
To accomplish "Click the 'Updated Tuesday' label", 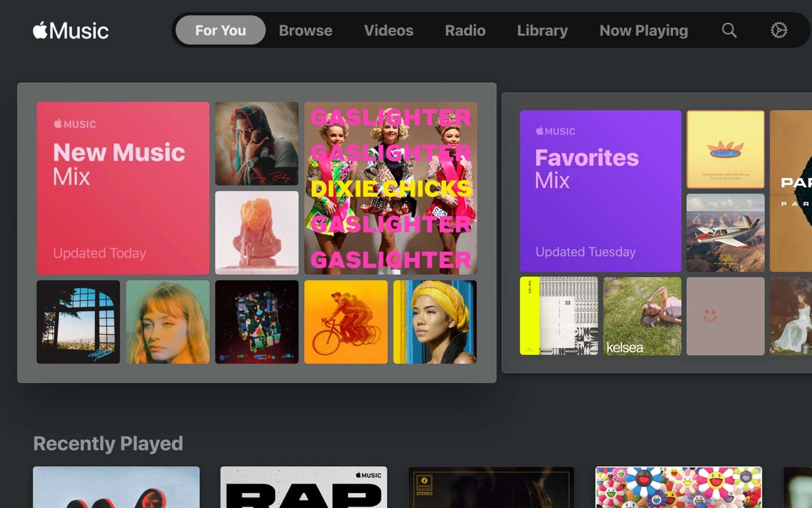I will tap(585, 251).
